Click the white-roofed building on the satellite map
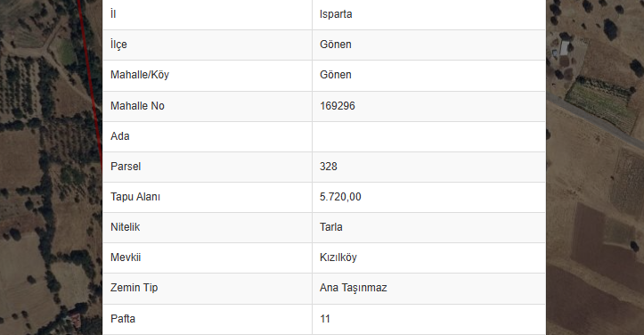644x335 pixels. pyautogui.click(x=565, y=48)
